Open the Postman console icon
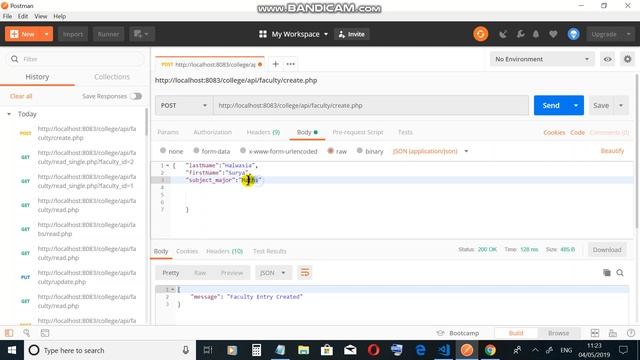The width and height of the screenshot is (640, 360). click(x=45, y=333)
